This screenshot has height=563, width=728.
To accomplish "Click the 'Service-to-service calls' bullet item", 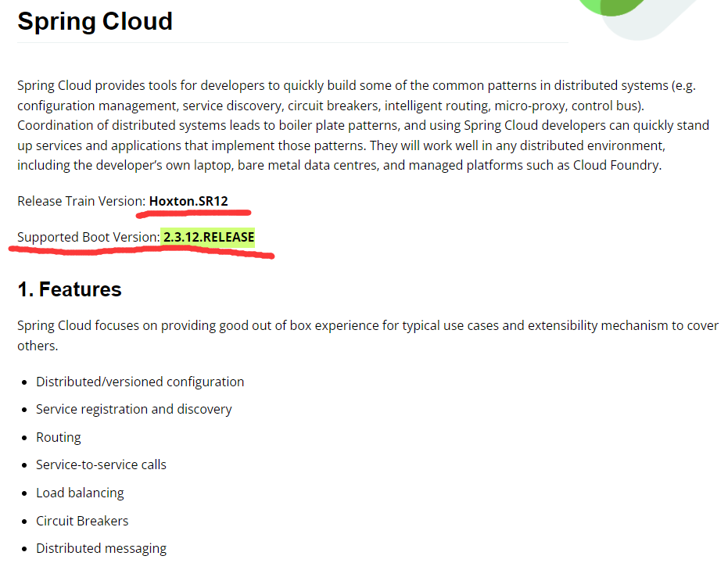I will (x=101, y=464).
